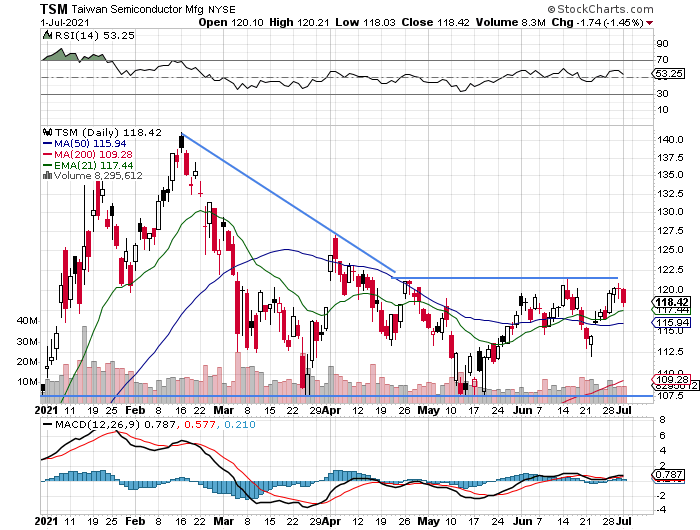
Task: Click the 53.25 RSI value tag
Action: coord(669,74)
